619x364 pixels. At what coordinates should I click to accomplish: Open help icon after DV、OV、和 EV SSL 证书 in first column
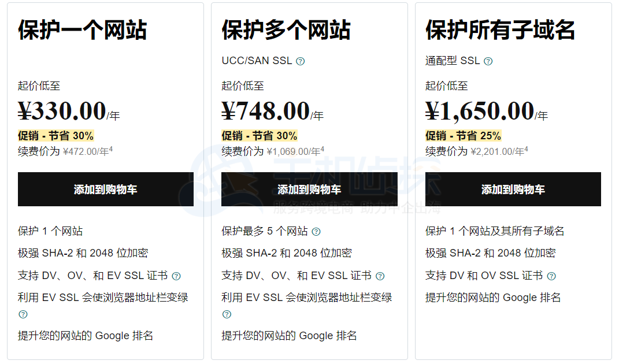(176, 276)
